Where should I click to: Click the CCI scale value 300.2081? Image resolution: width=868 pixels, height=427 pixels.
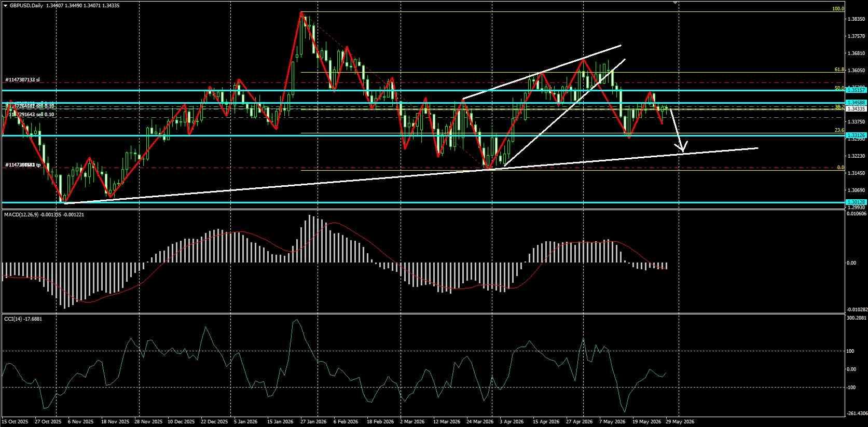pos(857,318)
